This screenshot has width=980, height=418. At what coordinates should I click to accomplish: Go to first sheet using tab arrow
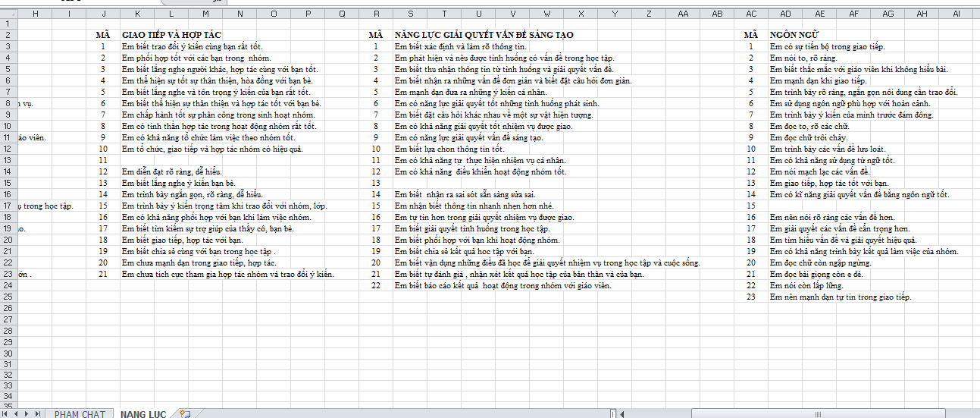(7, 413)
